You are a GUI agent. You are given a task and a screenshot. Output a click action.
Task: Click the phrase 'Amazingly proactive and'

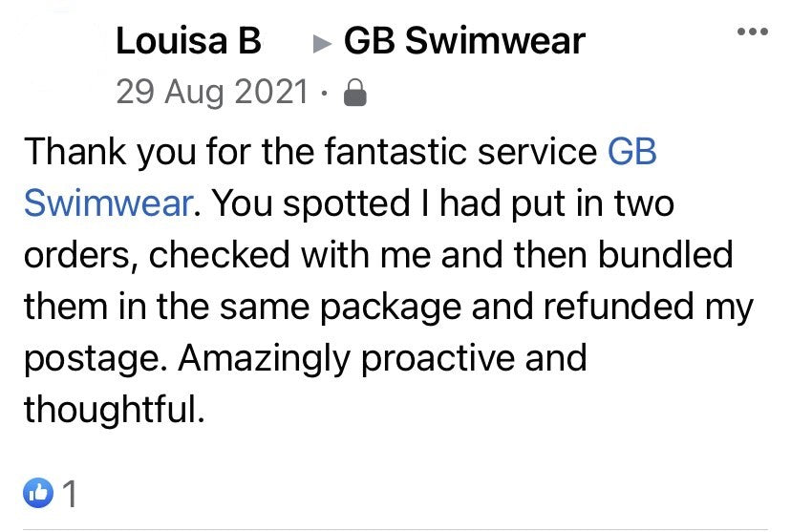pos(381,359)
